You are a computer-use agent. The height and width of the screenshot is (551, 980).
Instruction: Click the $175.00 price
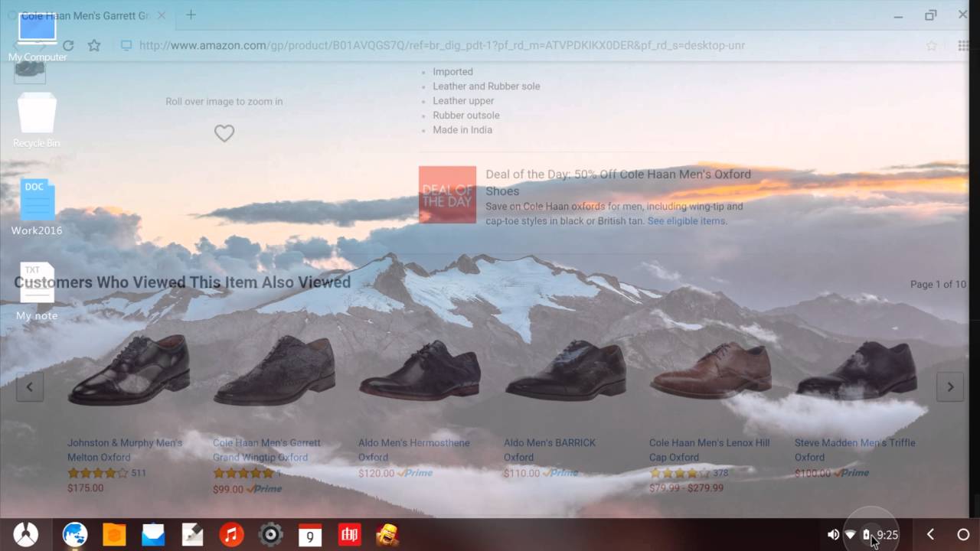pos(85,487)
